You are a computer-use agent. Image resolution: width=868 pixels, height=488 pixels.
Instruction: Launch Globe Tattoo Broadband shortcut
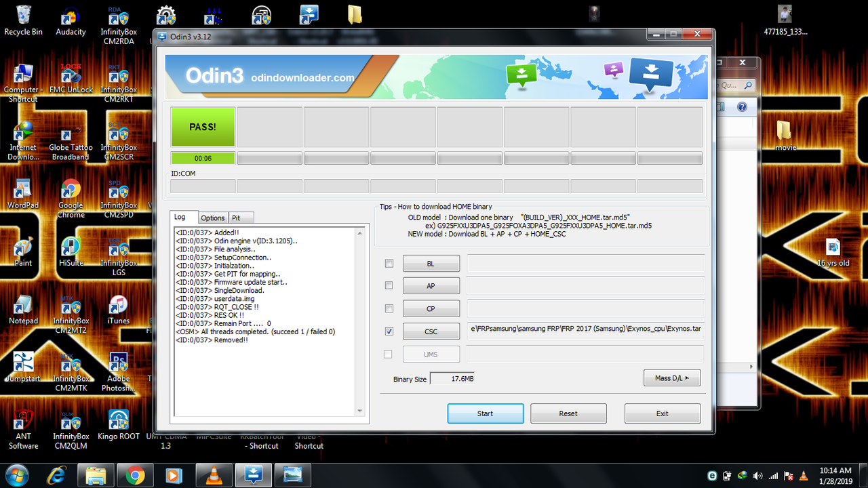pyautogui.click(x=71, y=140)
